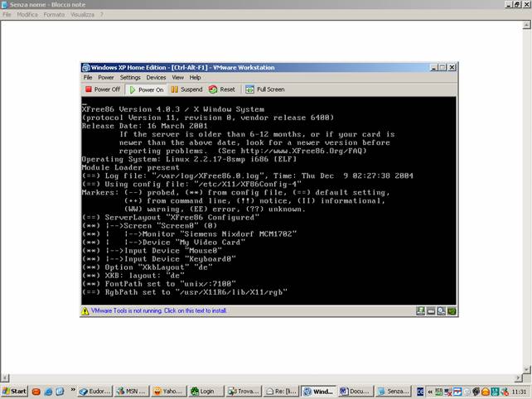Switch to the Trova taskbar button
Screen dimensions: 532x399
point(242,392)
